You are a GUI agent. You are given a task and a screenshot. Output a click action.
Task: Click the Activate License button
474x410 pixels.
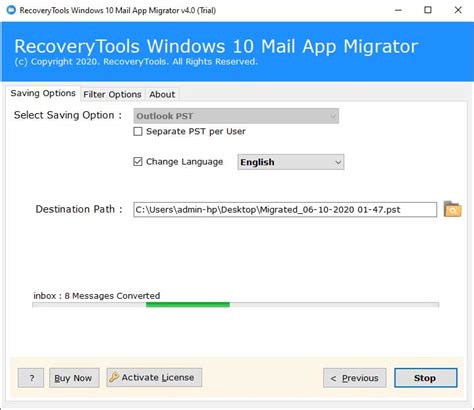pos(154,377)
